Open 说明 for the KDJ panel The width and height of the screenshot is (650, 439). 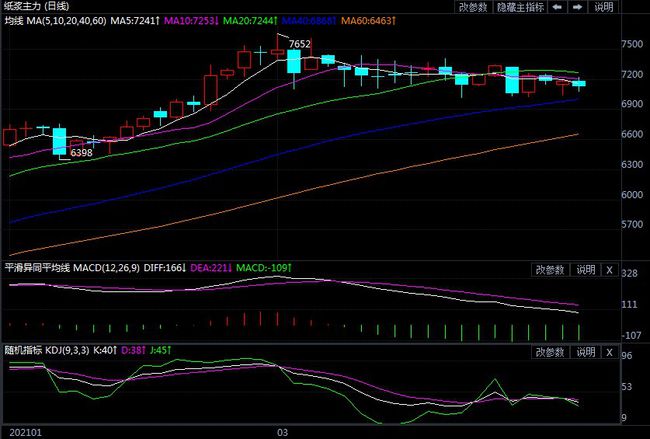[x=586, y=352]
